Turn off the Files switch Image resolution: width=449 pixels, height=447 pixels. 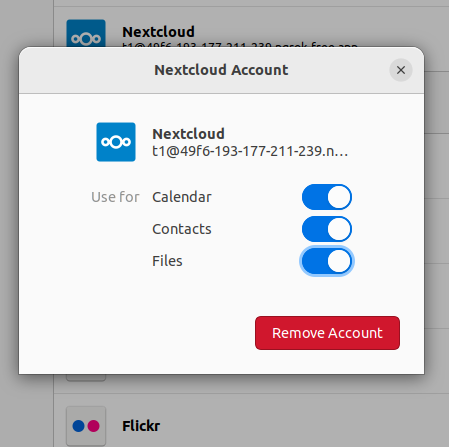click(327, 261)
